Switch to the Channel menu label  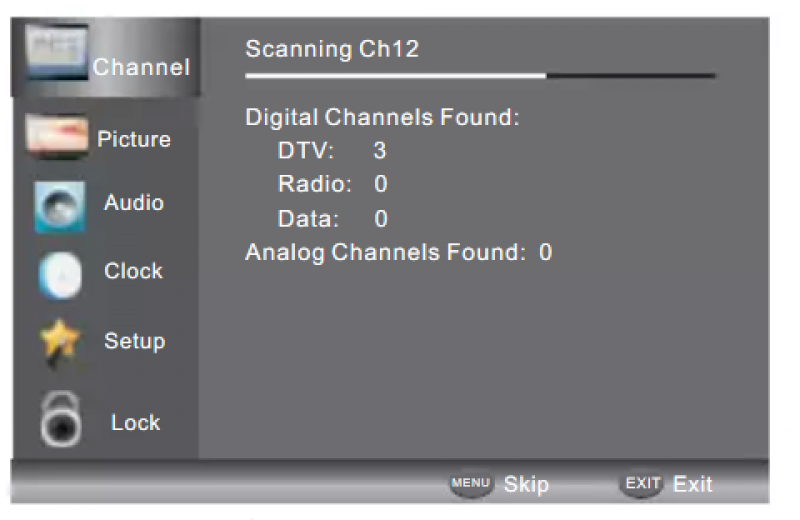(141, 67)
